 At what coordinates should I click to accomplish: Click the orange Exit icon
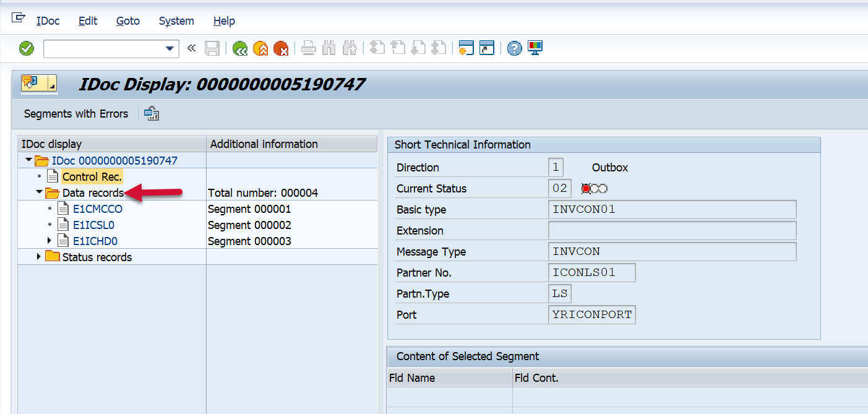coord(260,48)
